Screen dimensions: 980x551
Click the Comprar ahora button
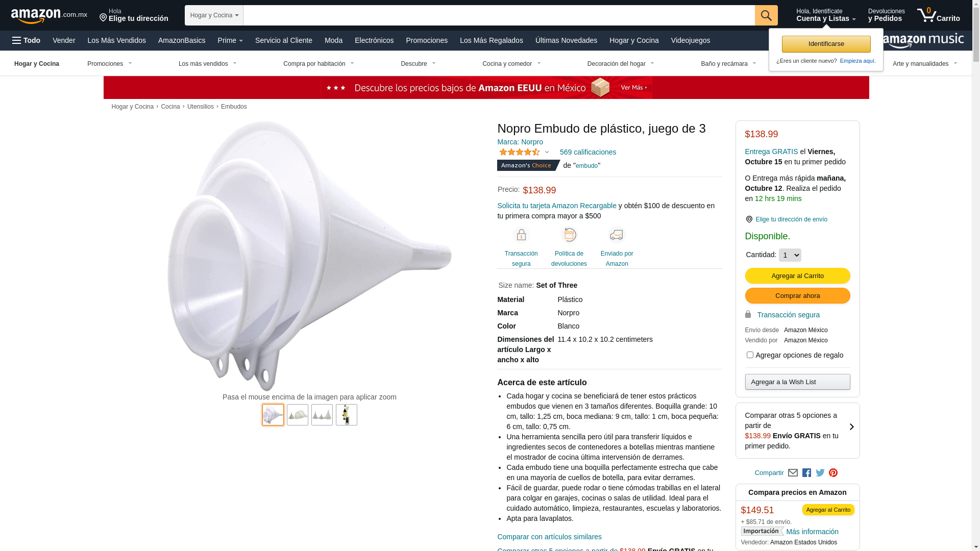click(x=797, y=296)
